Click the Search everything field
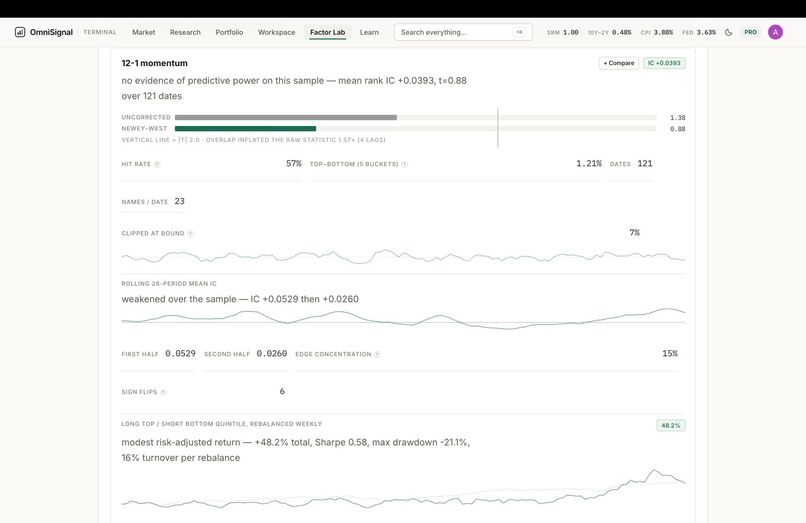 pos(463,32)
